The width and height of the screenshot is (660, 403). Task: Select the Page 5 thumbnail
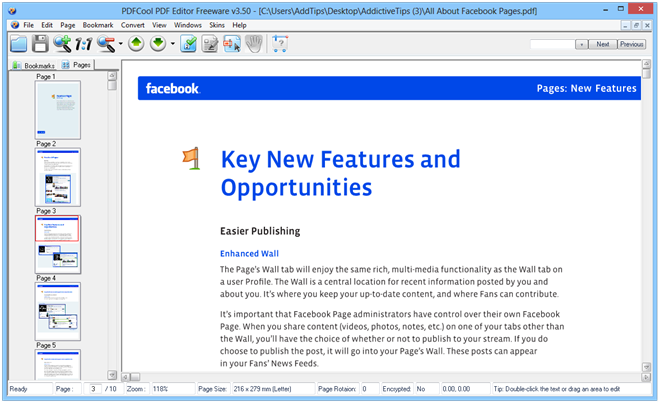click(x=58, y=365)
